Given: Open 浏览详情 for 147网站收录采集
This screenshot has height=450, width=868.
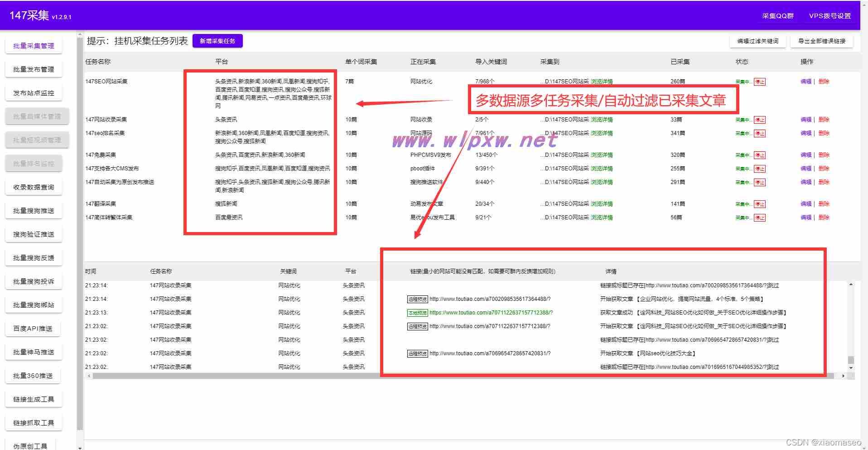Looking at the screenshot, I should click(x=602, y=120).
